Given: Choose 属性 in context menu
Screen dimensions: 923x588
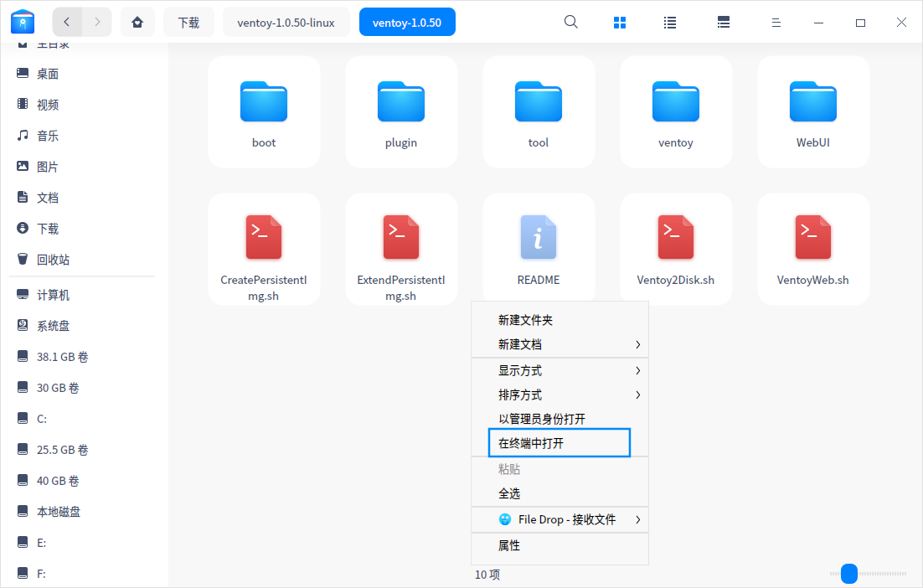Looking at the screenshot, I should pyautogui.click(x=559, y=545).
